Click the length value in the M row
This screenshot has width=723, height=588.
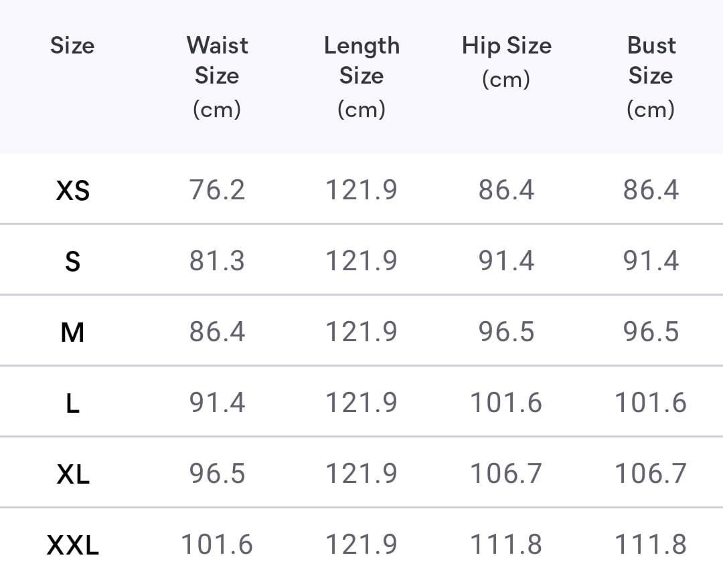[361, 332]
